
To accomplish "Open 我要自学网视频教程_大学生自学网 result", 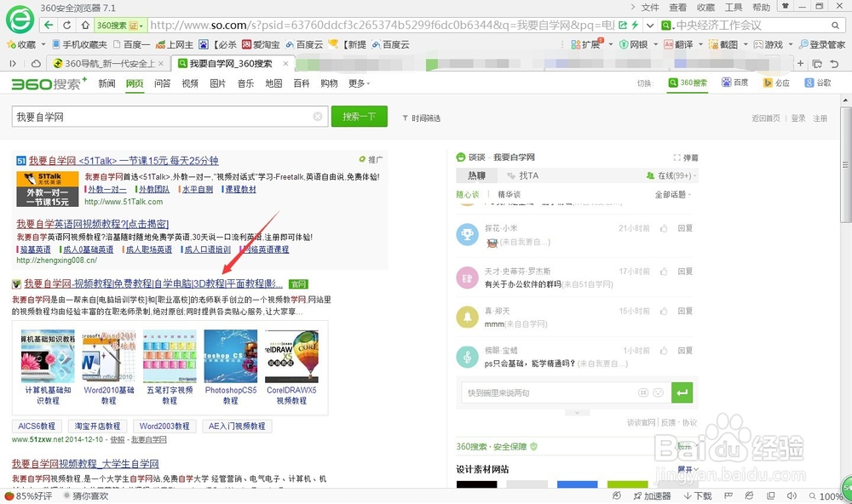I will 85,464.
